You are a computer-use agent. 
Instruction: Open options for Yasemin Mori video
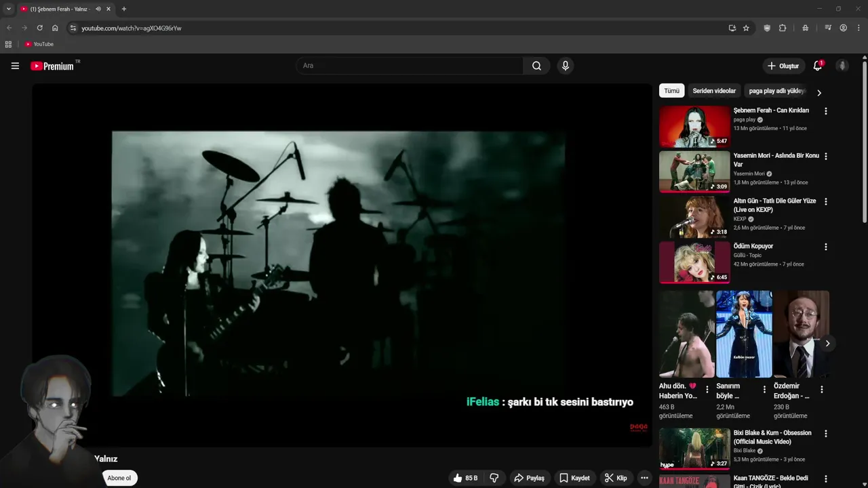pyautogui.click(x=825, y=157)
